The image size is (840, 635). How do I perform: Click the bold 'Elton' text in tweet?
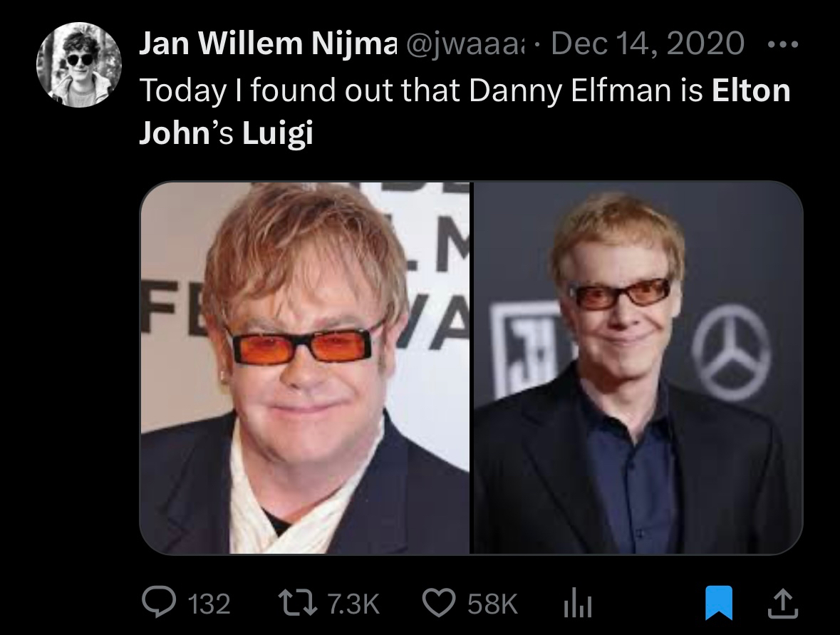pos(751,90)
